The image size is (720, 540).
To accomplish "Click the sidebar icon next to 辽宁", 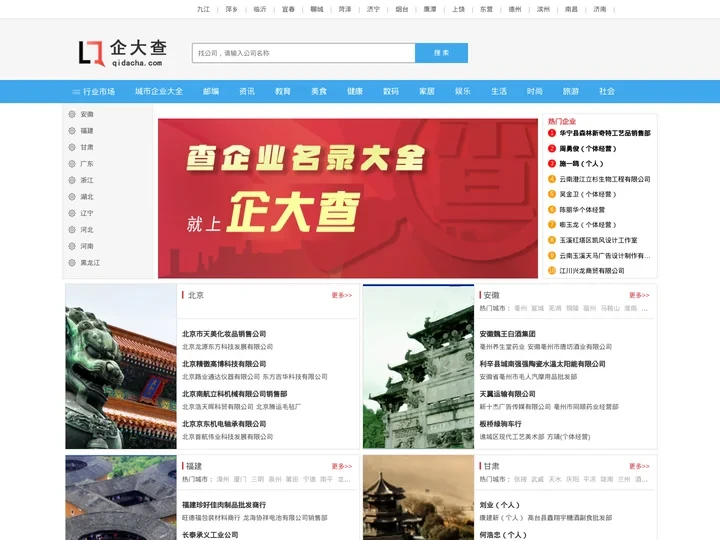I will (x=72, y=214).
